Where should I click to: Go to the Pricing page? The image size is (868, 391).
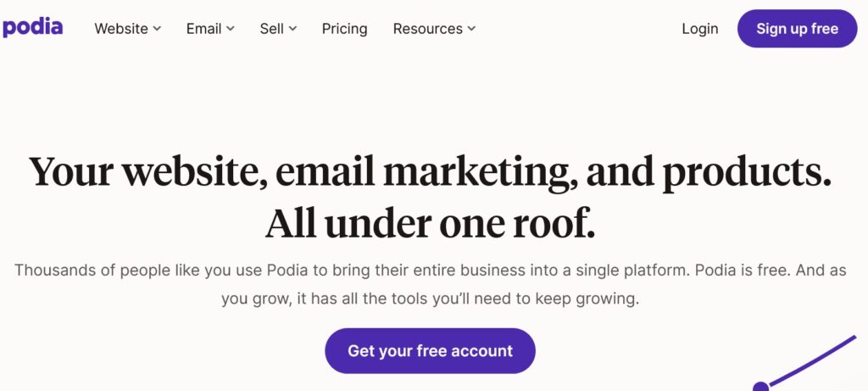tap(344, 29)
